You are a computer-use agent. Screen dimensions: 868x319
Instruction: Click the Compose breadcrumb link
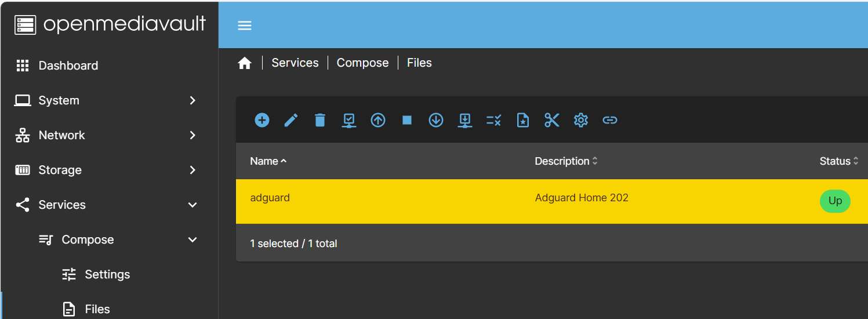(x=363, y=63)
